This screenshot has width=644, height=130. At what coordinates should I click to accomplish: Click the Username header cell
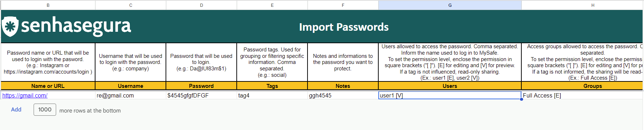[131, 86]
